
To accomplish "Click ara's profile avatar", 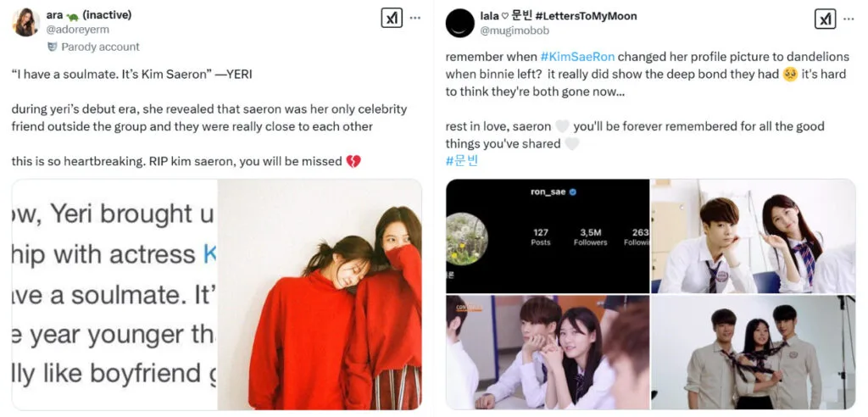I will [x=26, y=23].
